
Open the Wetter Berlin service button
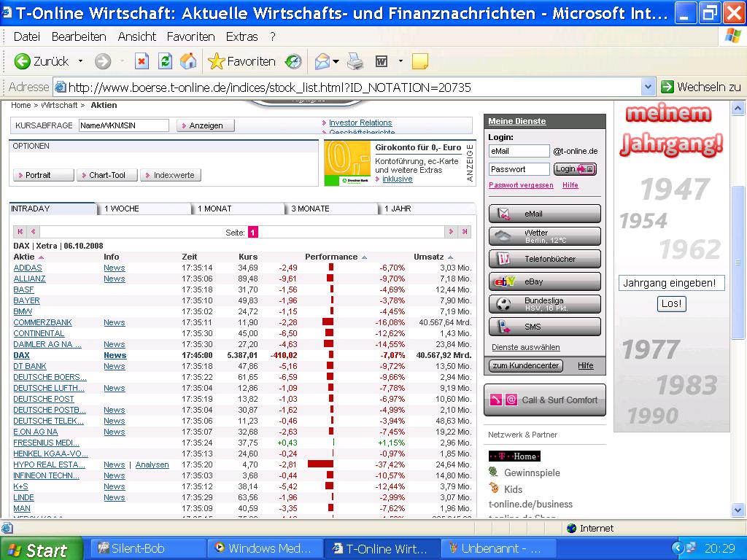click(x=544, y=236)
